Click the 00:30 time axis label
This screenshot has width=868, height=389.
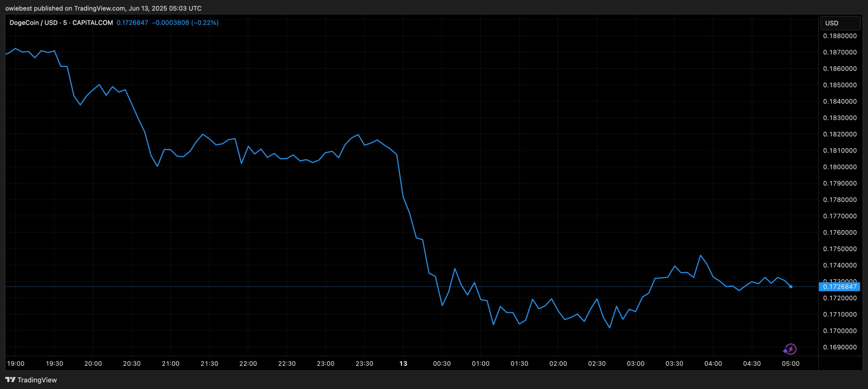point(442,364)
